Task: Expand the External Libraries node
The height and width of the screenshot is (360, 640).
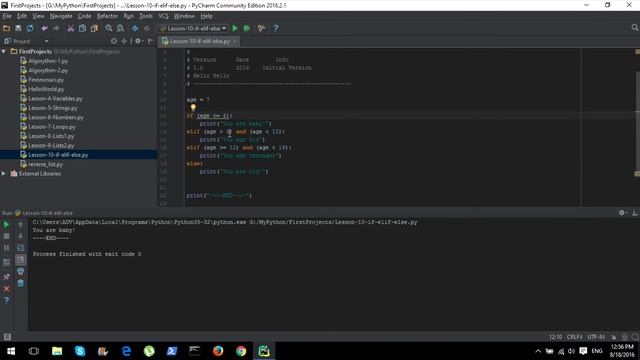Action: pos(4,173)
